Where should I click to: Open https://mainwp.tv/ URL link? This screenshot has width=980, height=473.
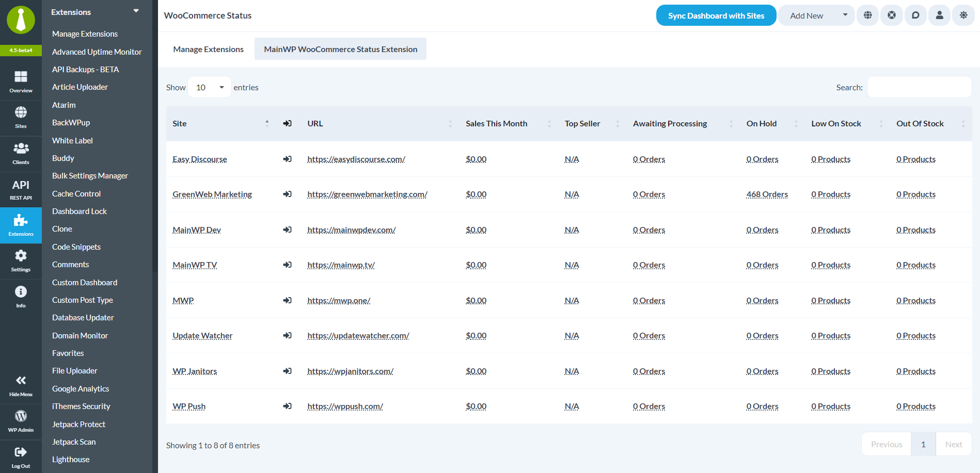coord(341,265)
